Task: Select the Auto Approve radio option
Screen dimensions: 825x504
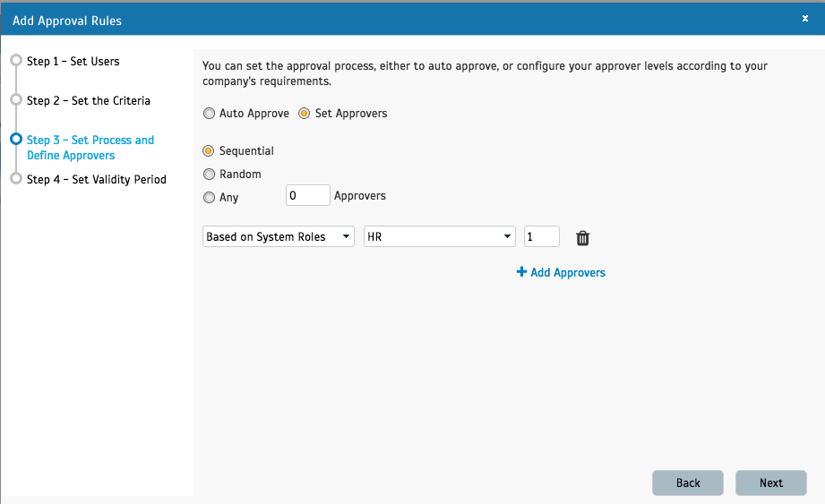Action: point(210,114)
